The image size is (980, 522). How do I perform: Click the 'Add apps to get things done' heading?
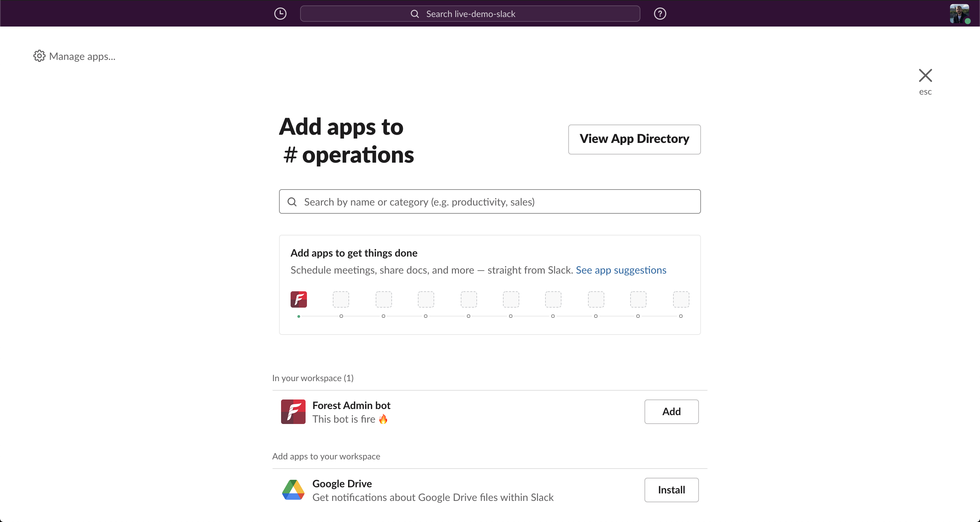[x=354, y=253]
